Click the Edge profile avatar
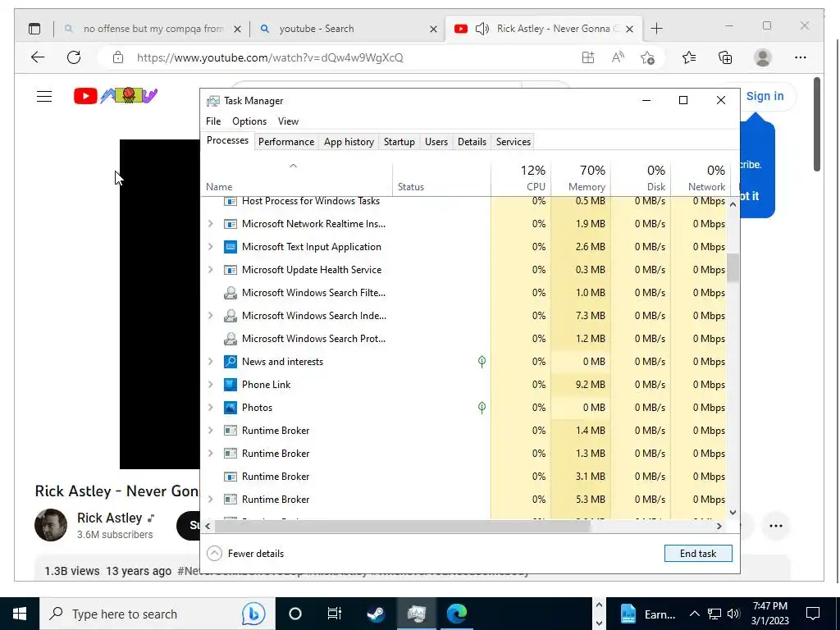The width and height of the screenshot is (840, 630). click(x=762, y=57)
